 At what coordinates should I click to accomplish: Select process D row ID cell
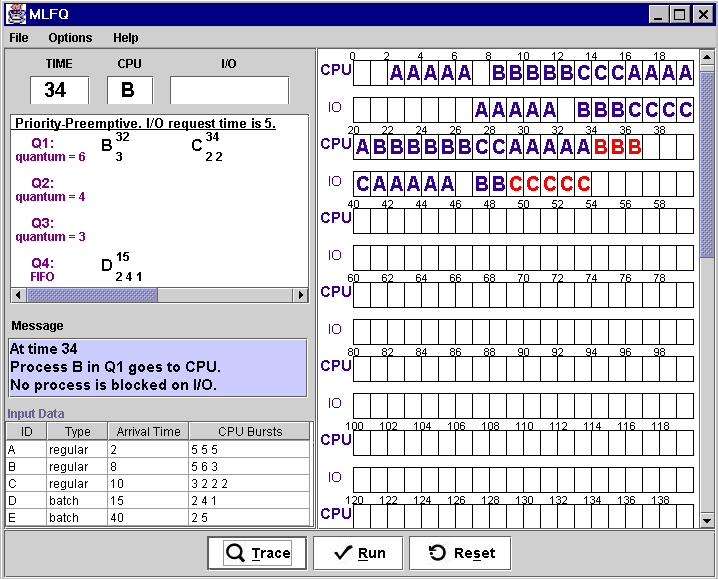[27, 500]
